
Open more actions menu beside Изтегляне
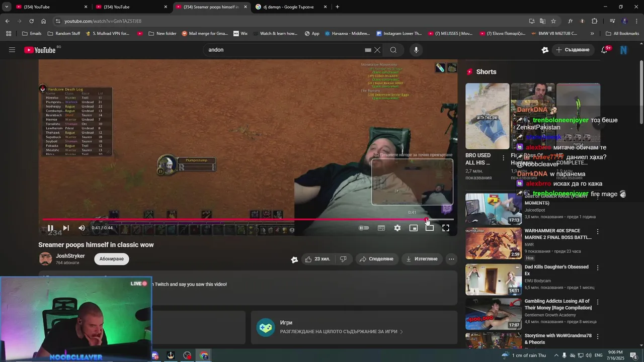[451, 259]
